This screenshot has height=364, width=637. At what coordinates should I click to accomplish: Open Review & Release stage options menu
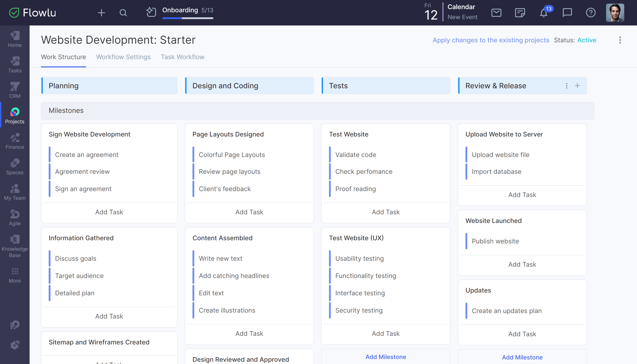[x=566, y=86]
